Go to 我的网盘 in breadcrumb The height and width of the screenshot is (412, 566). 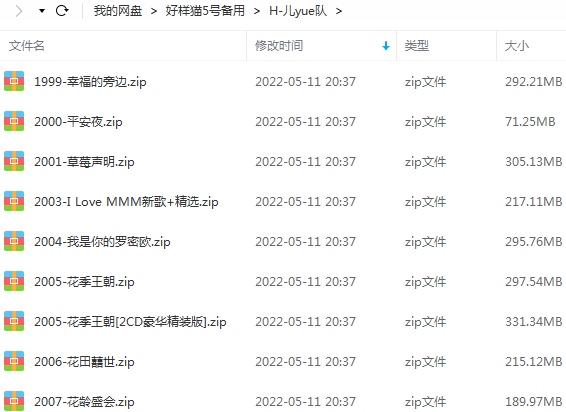coord(118,11)
